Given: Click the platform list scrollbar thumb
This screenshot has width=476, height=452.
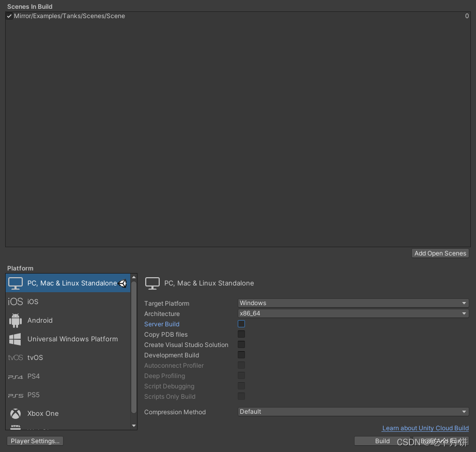Looking at the screenshot, I should pos(134,347).
